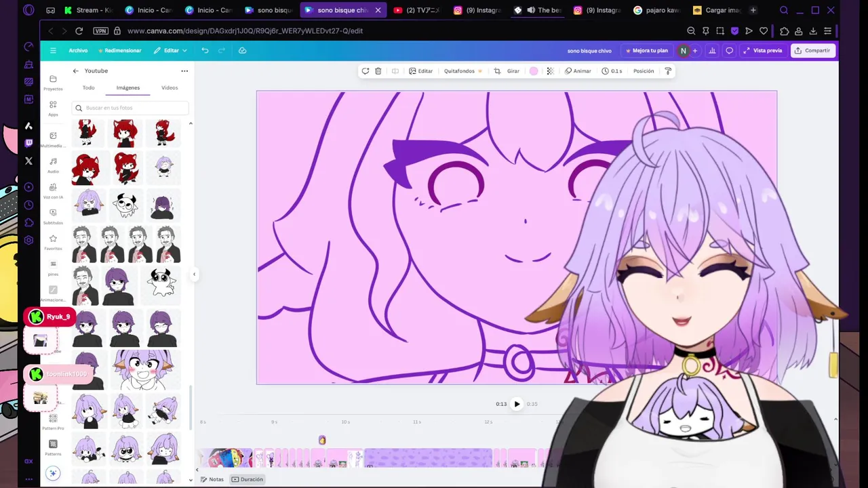
Task: Open browser extensions puzzle icon
Action: 785,30
